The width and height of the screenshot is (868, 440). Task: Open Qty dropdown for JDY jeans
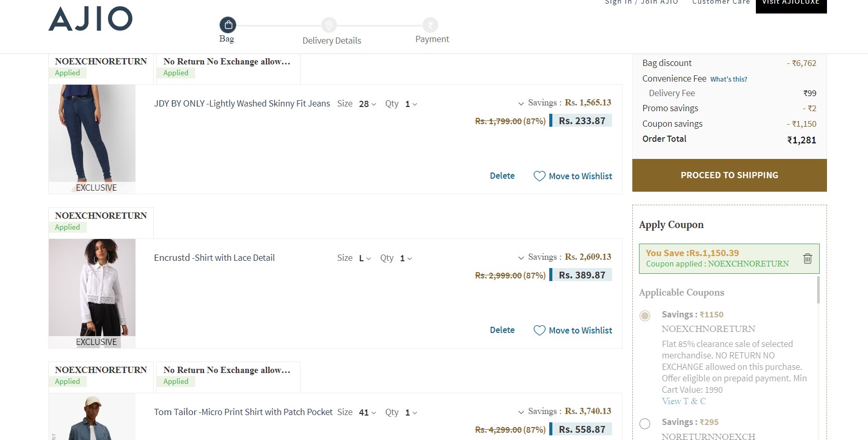411,104
